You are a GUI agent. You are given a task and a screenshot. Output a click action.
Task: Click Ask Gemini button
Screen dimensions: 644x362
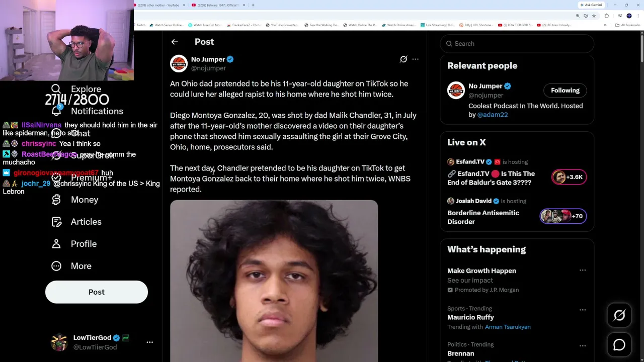tap(591, 5)
